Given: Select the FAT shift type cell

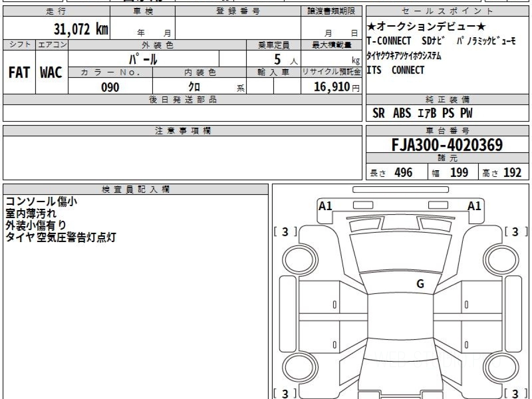Looking at the screenshot, I should coord(19,73).
